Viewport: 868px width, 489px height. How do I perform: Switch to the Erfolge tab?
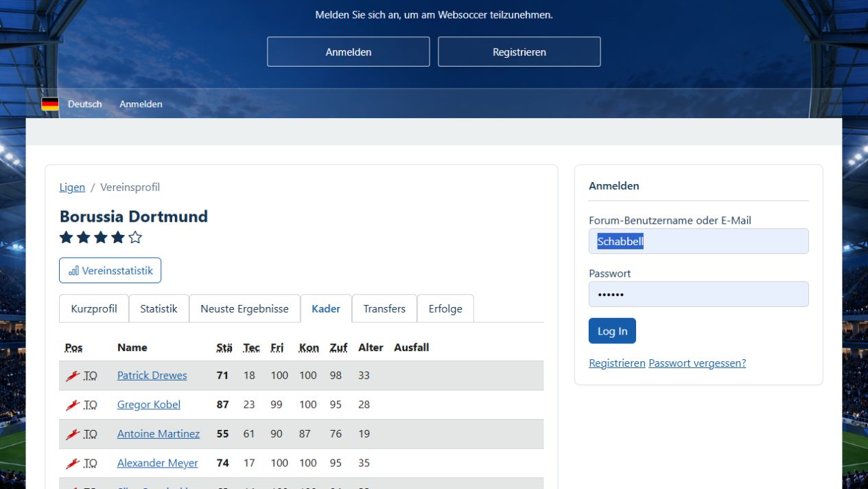pos(445,309)
